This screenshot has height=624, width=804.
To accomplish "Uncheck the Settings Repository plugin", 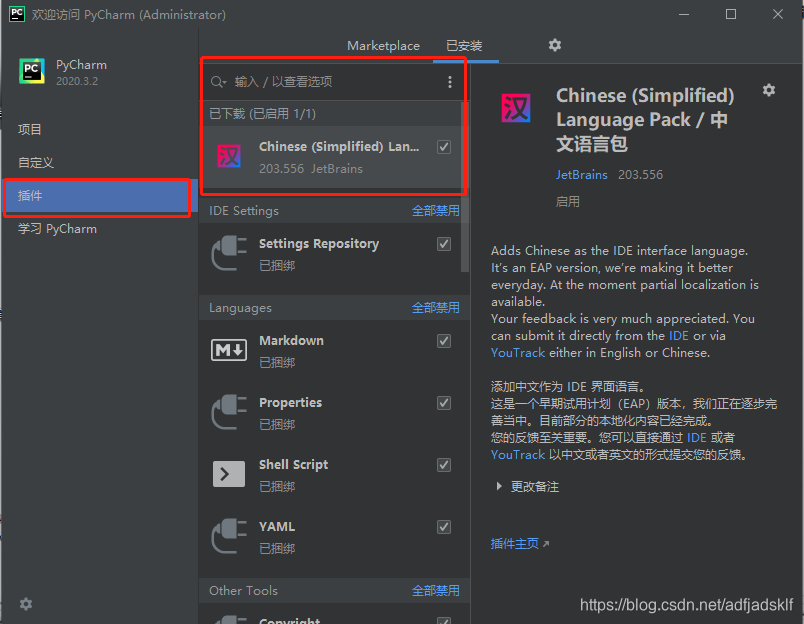I will click(444, 244).
